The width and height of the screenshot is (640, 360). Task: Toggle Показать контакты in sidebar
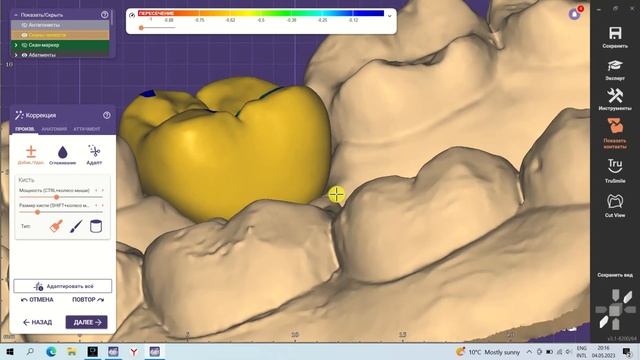point(615,133)
